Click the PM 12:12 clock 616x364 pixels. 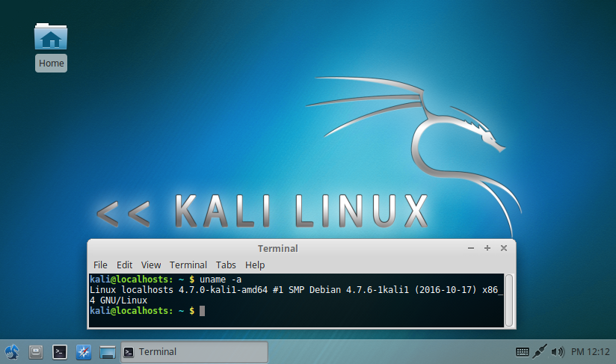click(x=590, y=352)
